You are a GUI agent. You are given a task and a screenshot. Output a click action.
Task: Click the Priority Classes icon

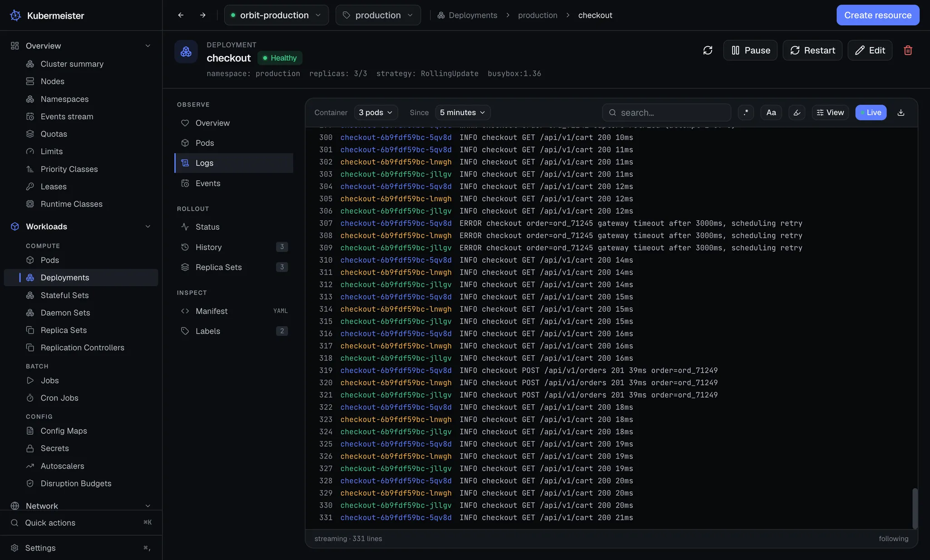coord(30,169)
